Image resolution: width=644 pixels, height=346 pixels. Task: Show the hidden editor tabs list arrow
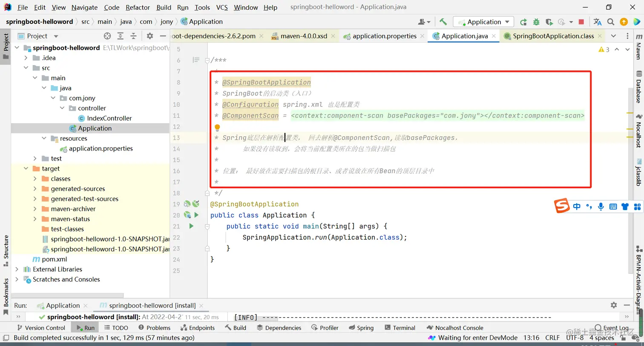613,36
